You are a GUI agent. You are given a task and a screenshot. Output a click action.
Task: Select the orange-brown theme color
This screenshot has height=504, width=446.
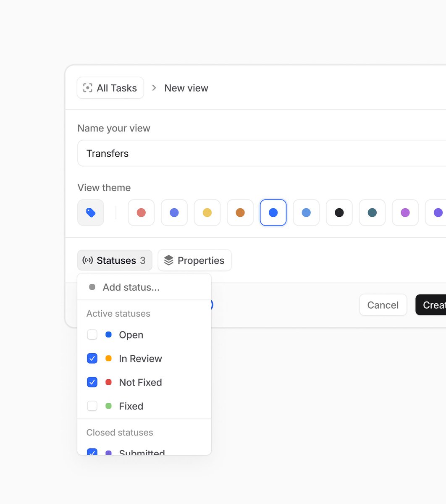(240, 213)
